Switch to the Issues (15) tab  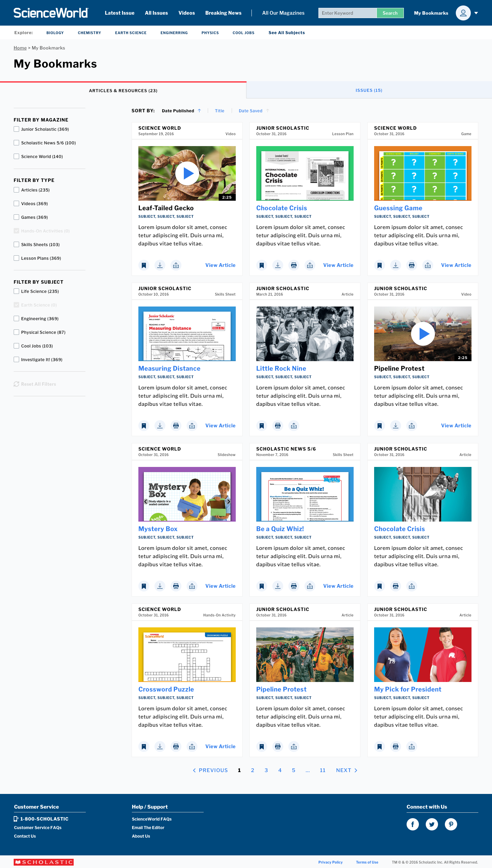(x=369, y=90)
